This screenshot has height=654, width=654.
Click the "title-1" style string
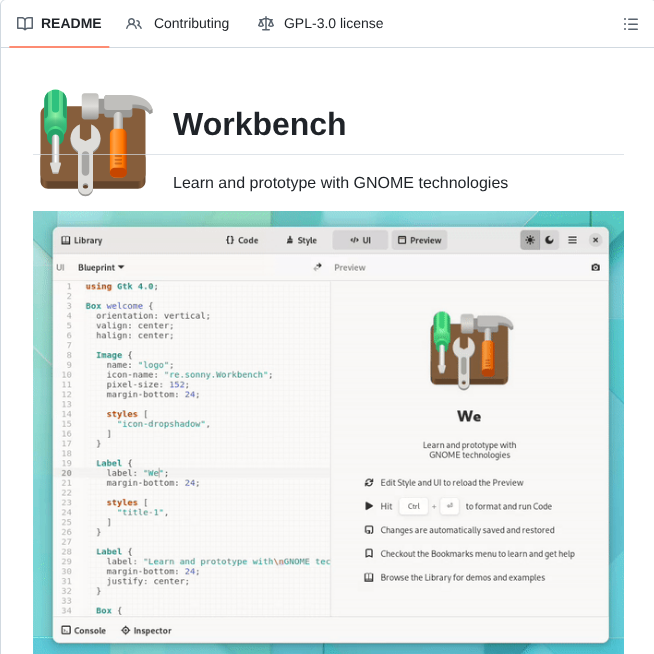pyautogui.click(x=140, y=512)
